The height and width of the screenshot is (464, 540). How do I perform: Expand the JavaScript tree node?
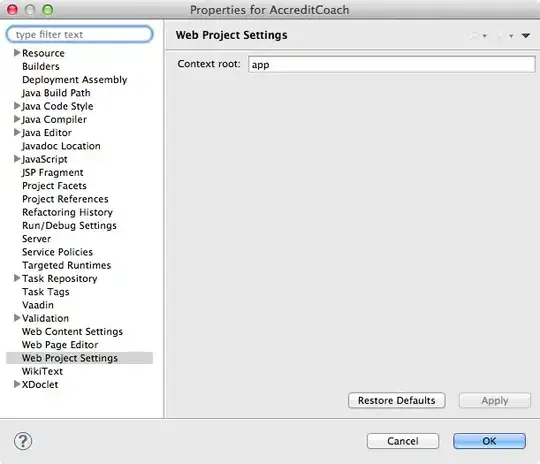(x=17, y=159)
